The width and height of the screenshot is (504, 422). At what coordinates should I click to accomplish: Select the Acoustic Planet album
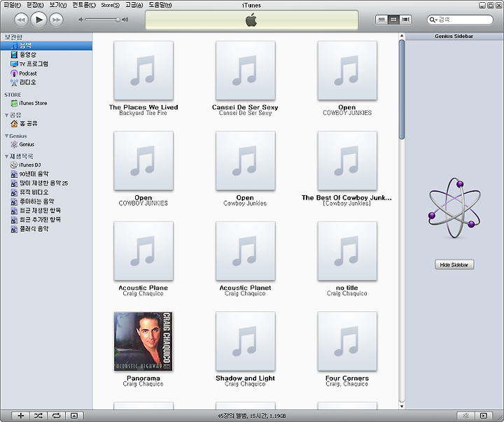tap(245, 251)
